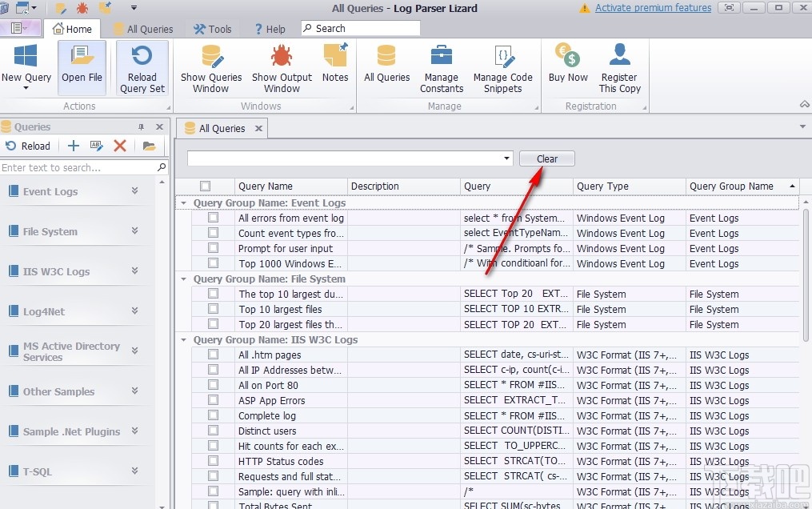Check Distinct users row
The height and width of the screenshot is (509, 812).
click(213, 431)
